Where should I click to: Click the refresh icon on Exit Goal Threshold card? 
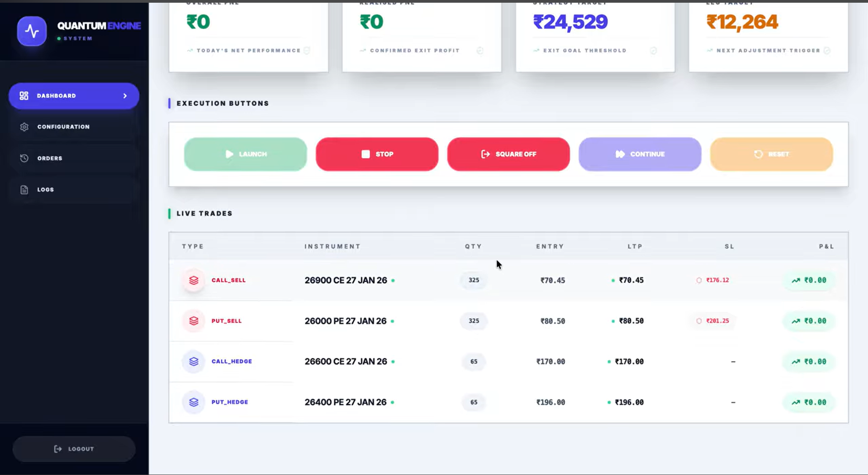pyautogui.click(x=654, y=51)
